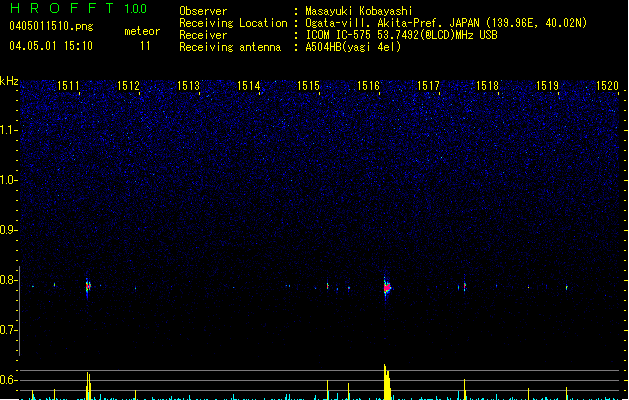Viewport: 629px width, 400px height.
Task: Click the 1512 time marker
Action: (x=128, y=86)
